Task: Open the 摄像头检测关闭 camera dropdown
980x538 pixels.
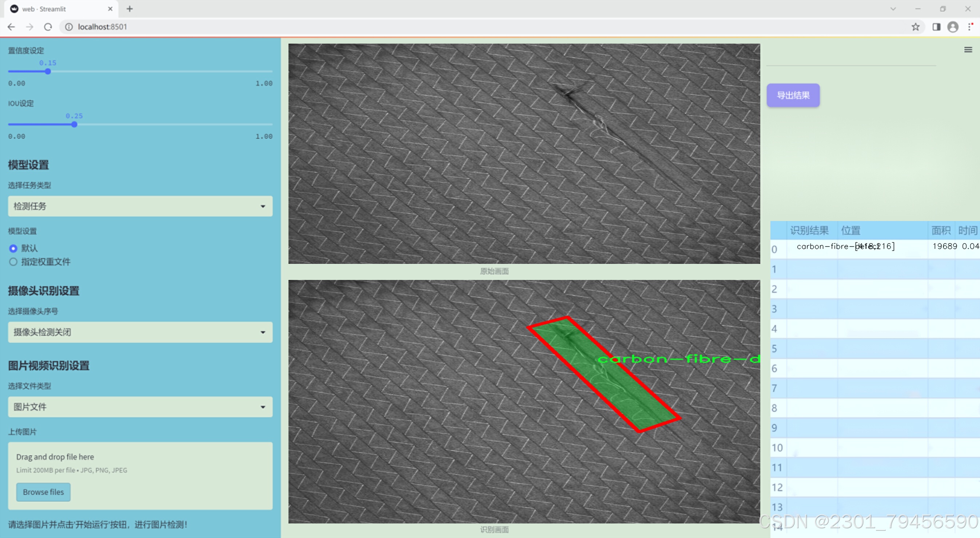Action: tap(140, 332)
